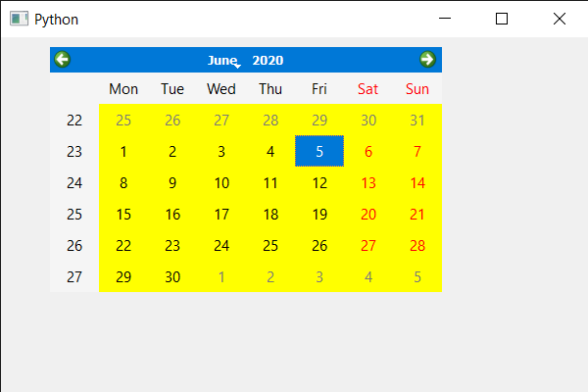Select grayed May 31 date
The height and width of the screenshot is (392, 588).
click(417, 120)
